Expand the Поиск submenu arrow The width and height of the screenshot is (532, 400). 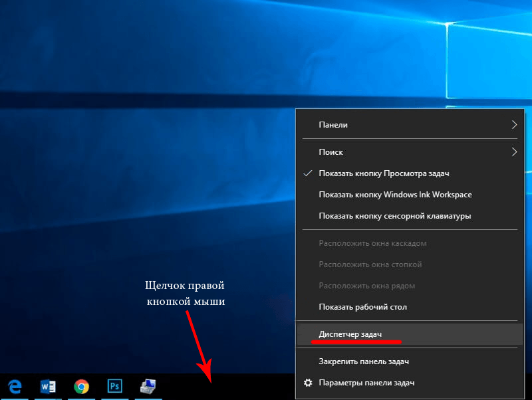click(513, 152)
